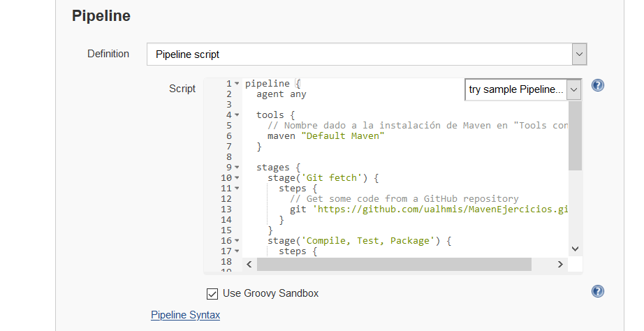Click the Nombre dado comment on line 5
This screenshot has height=331, width=644.
click(418, 126)
